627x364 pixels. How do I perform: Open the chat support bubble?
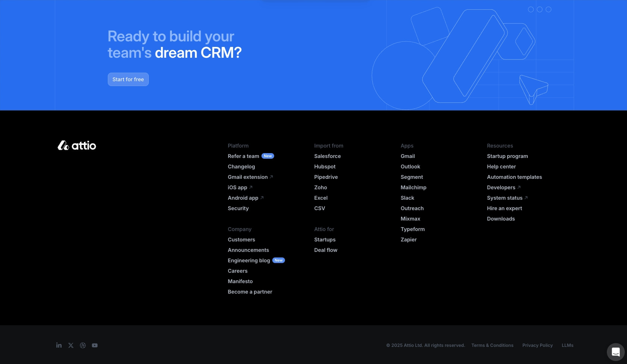[616, 352]
